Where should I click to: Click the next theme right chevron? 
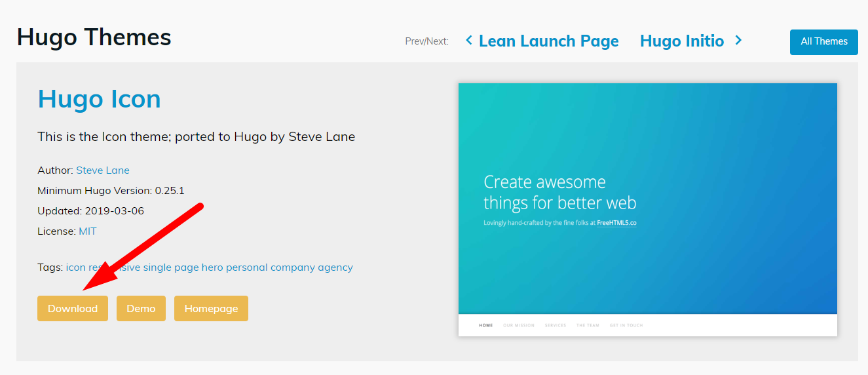click(738, 41)
